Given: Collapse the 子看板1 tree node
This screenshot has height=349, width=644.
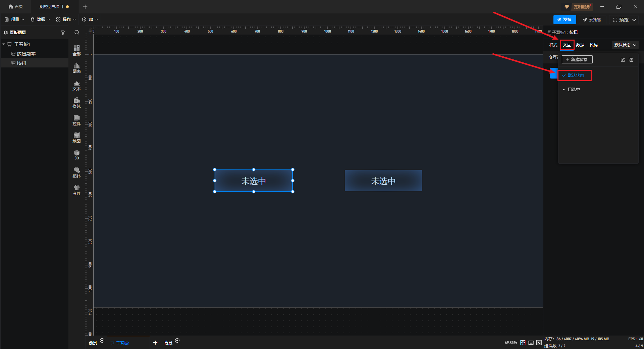Looking at the screenshot, I should click(x=4, y=44).
